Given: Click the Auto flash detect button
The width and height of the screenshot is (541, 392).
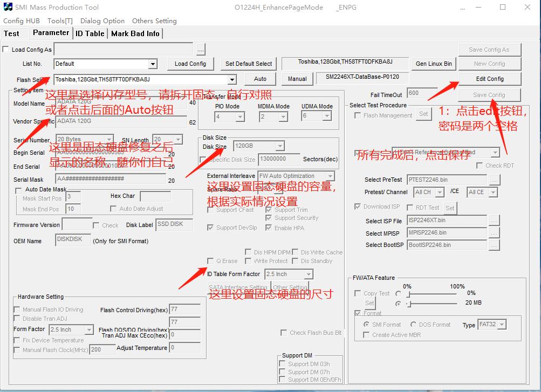Looking at the screenshot, I should click(x=260, y=79).
